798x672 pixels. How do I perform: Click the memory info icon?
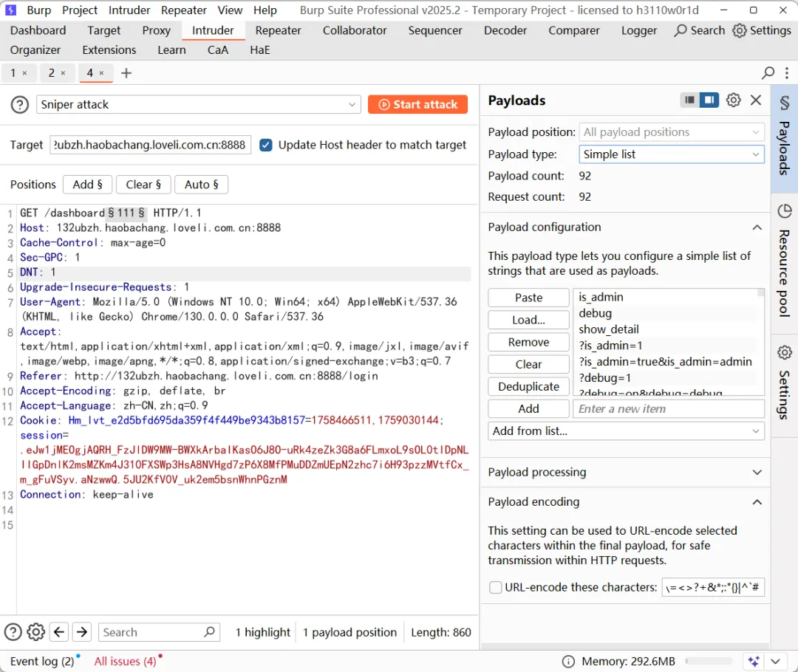pos(568,662)
